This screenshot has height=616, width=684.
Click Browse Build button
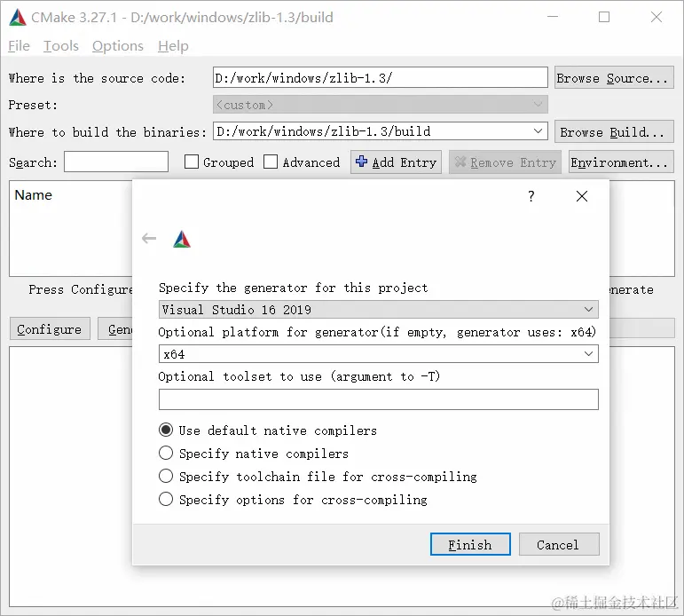point(614,131)
